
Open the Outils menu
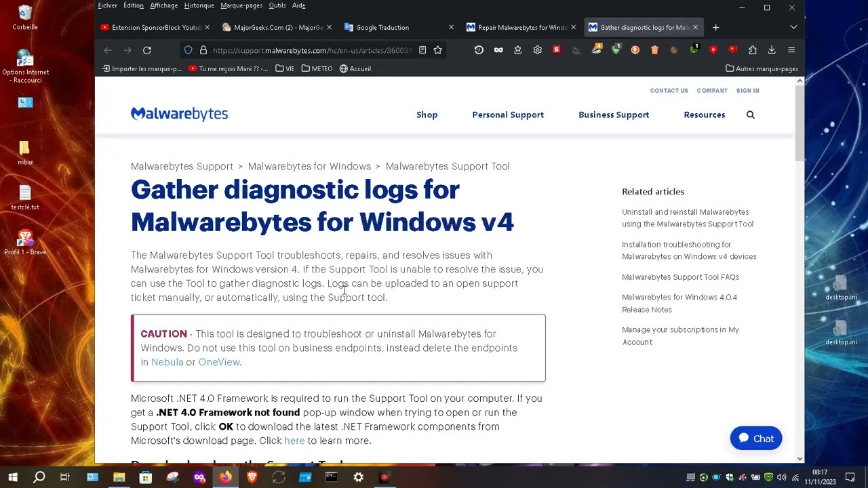(277, 5)
